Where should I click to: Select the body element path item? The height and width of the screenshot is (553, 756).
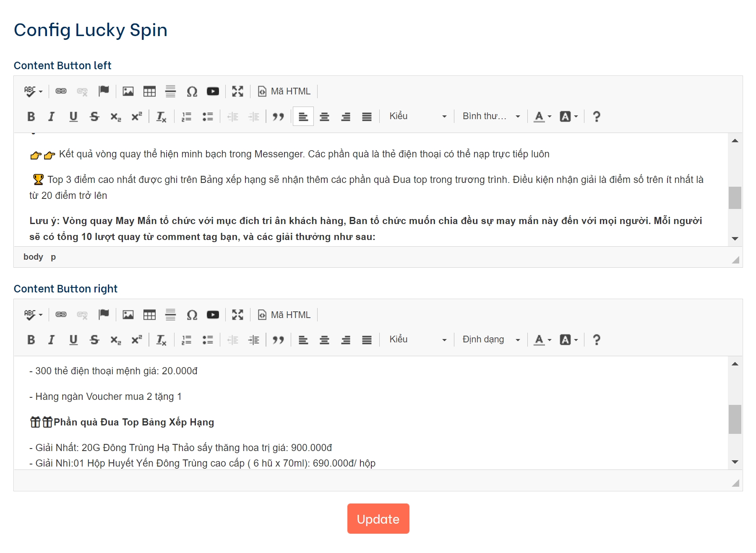pos(33,257)
